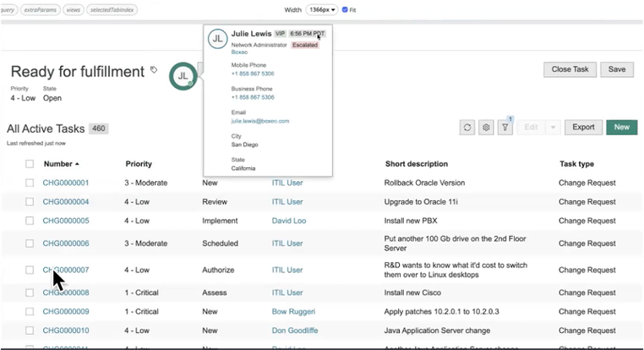Click the tag icon beside Ready for fulfillment
Image resolution: width=644 pixels, height=350 pixels.
154,70
